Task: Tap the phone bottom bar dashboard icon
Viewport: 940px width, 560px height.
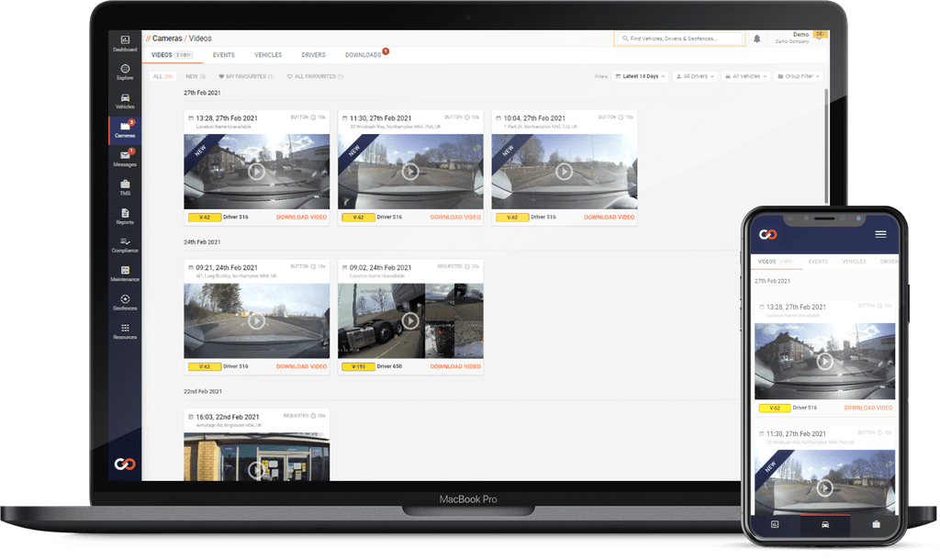Action: tap(775, 524)
